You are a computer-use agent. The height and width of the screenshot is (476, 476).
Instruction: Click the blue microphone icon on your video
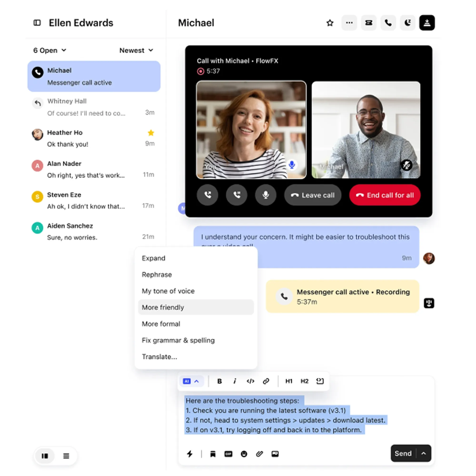[x=292, y=165]
